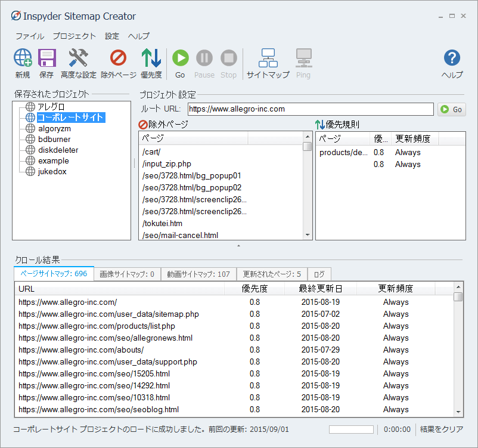Click globe icon beside diskdeleter
The width and height of the screenshot is (478, 448).
pyautogui.click(x=30, y=150)
